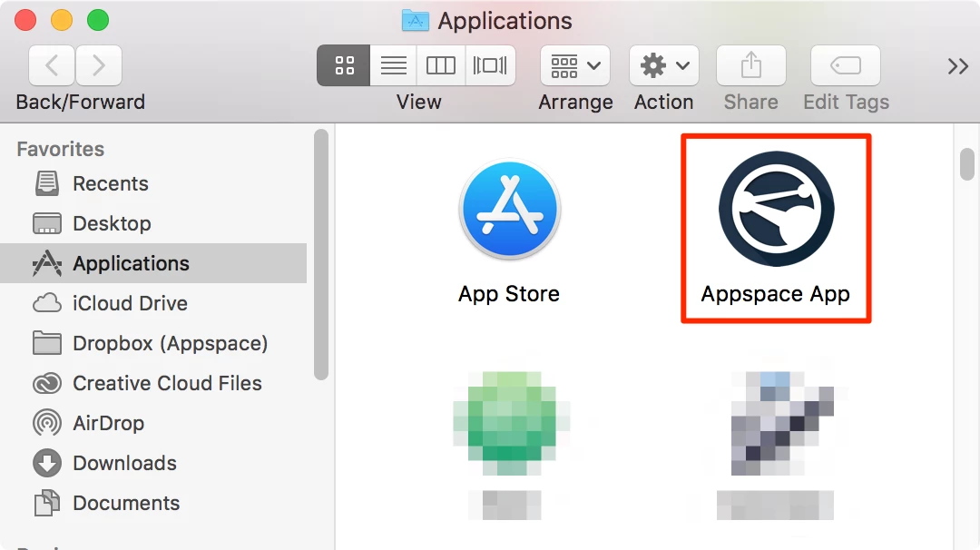
Task: Open AirDrop in the sidebar
Action: pos(153,423)
